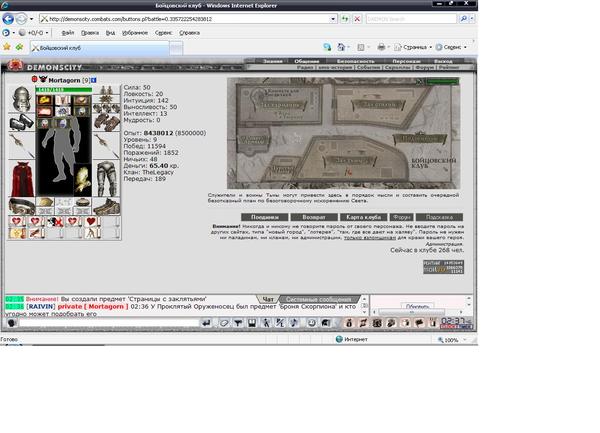Click the equipped leg armor slot
This screenshot has height=433, width=600.
tap(107, 179)
